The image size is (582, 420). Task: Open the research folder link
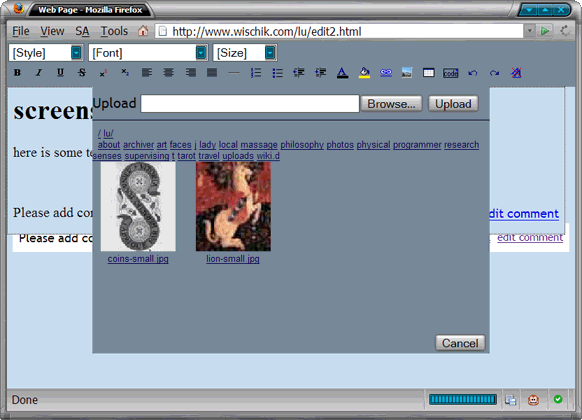[461, 145]
